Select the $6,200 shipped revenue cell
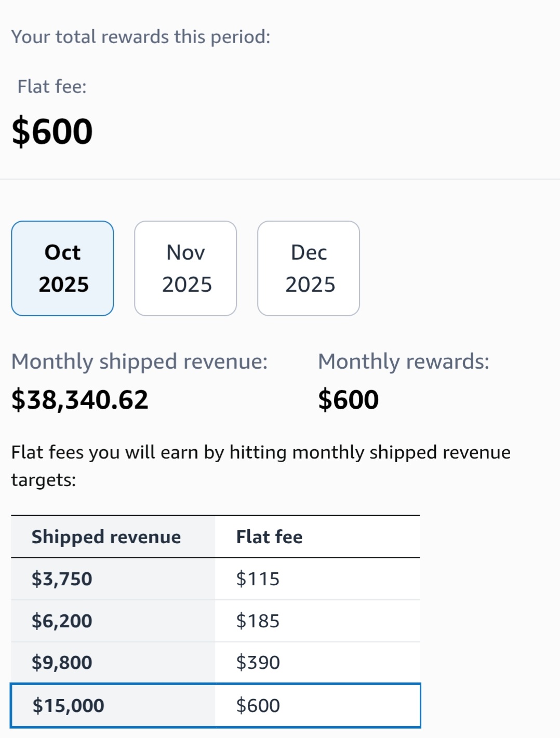Viewport: 560px width, 738px height. point(62,621)
